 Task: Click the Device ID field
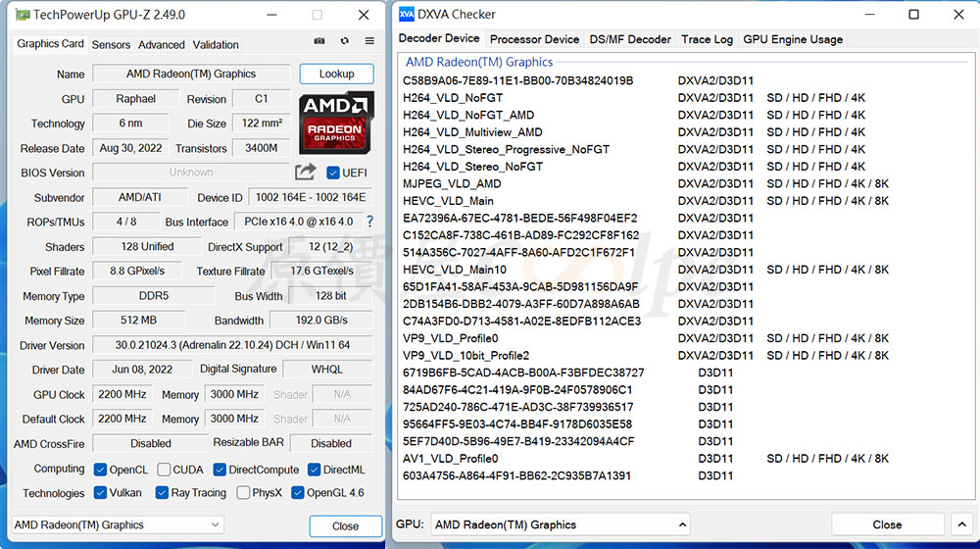click(311, 198)
